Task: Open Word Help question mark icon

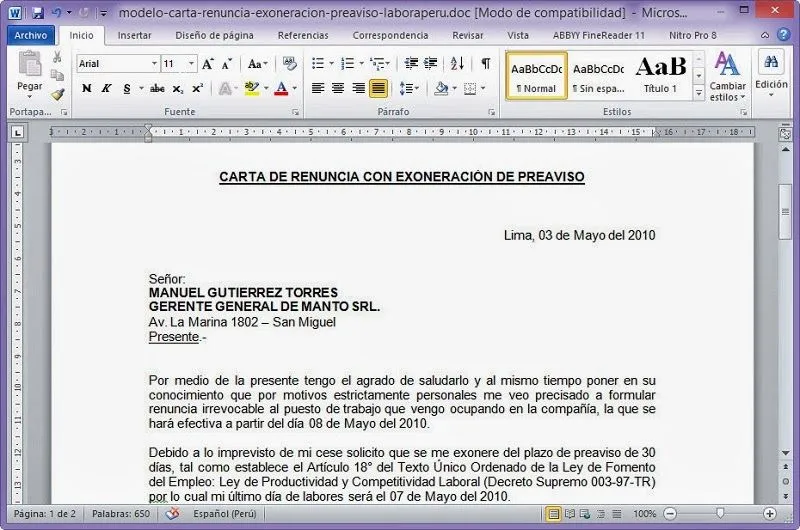Action: (x=783, y=35)
